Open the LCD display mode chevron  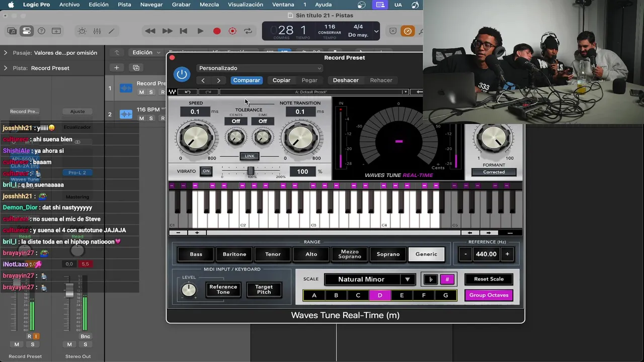click(376, 31)
